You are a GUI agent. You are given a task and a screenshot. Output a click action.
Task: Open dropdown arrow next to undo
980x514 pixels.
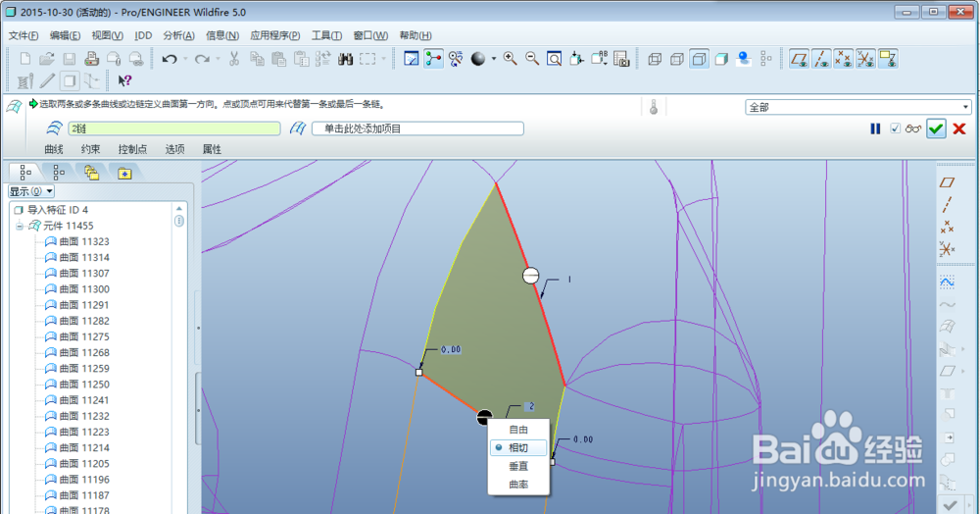click(x=185, y=59)
